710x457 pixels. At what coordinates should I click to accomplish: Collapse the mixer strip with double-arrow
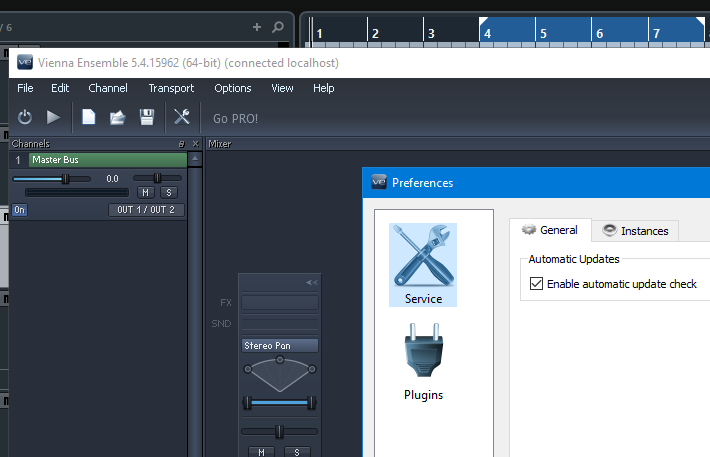311,283
